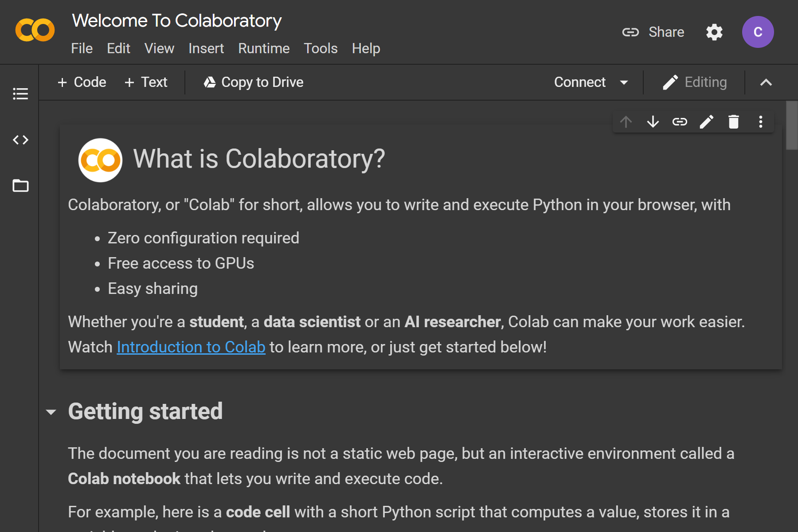798x532 pixels.
Task: Open the Editing mode selector
Action: pos(695,82)
